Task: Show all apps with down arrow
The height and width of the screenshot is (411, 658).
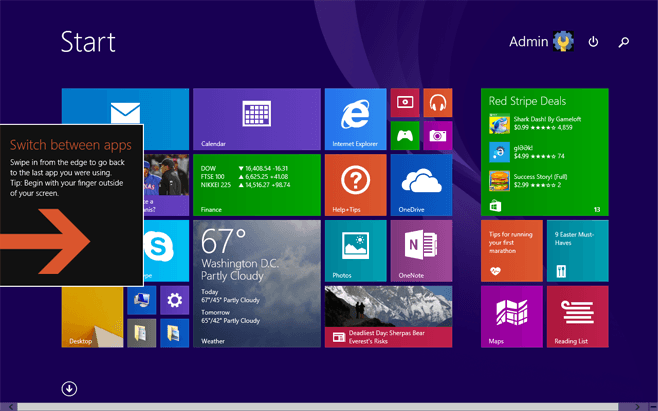Action: point(69,389)
